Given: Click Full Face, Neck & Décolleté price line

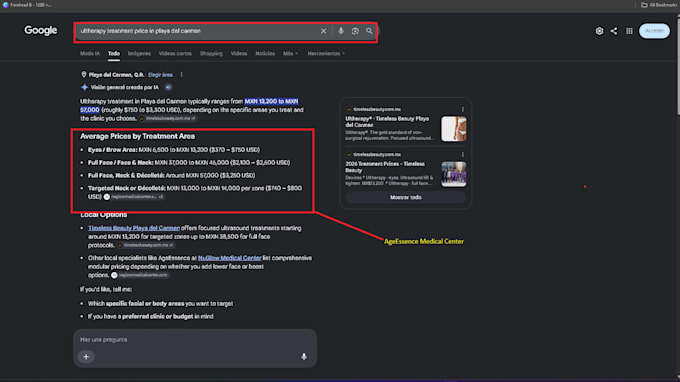Looking at the screenshot, I should pos(171,176).
